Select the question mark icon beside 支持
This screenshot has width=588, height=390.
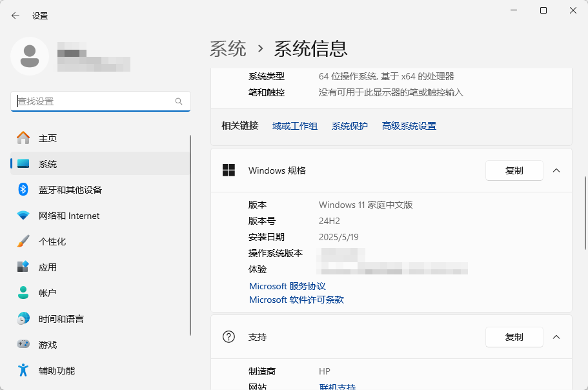click(228, 336)
